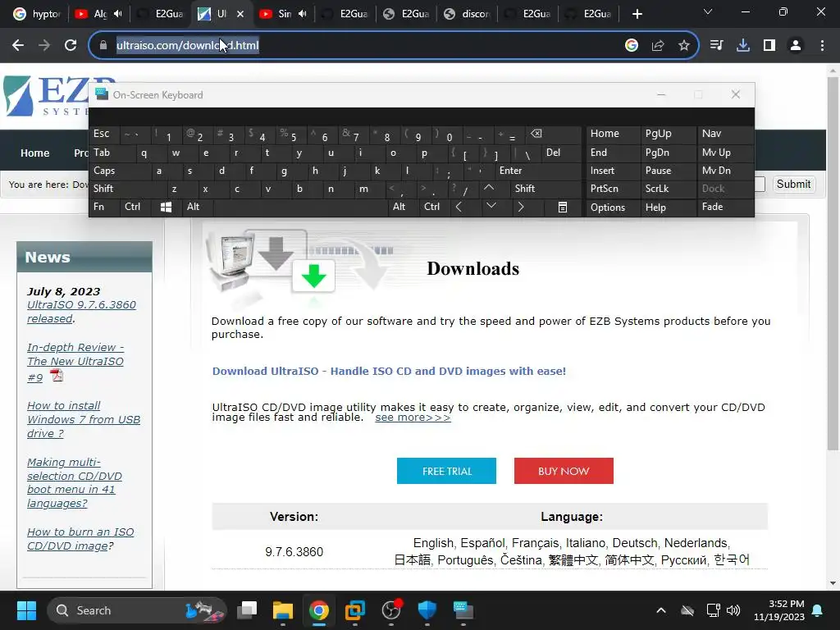This screenshot has height=630, width=840.
Task: Toggle the Fn key on On-Screen Keyboard
Action: point(99,207)
